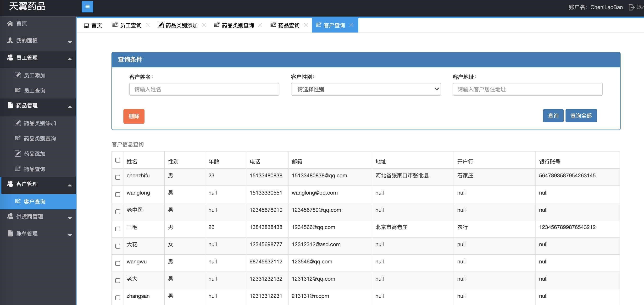Screen dimensions: 644x305
Task: Click the 员工添加 edit icon in sidebar
Action: tap(18, 75)
